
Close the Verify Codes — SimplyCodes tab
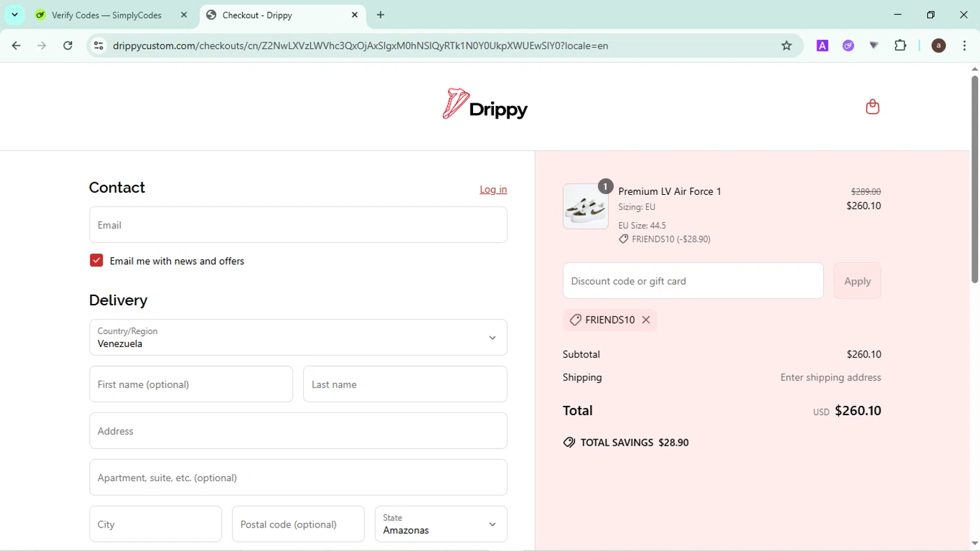tap(184, 15)
